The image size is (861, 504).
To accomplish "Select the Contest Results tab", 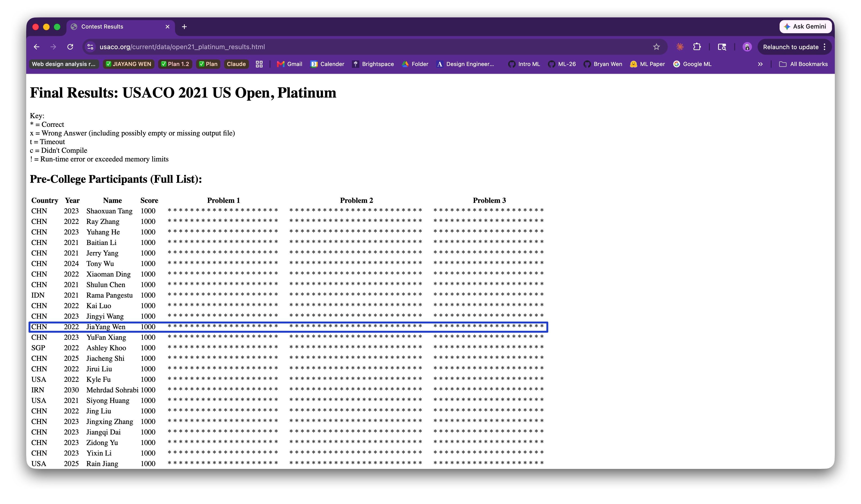I will coord(120,27).
